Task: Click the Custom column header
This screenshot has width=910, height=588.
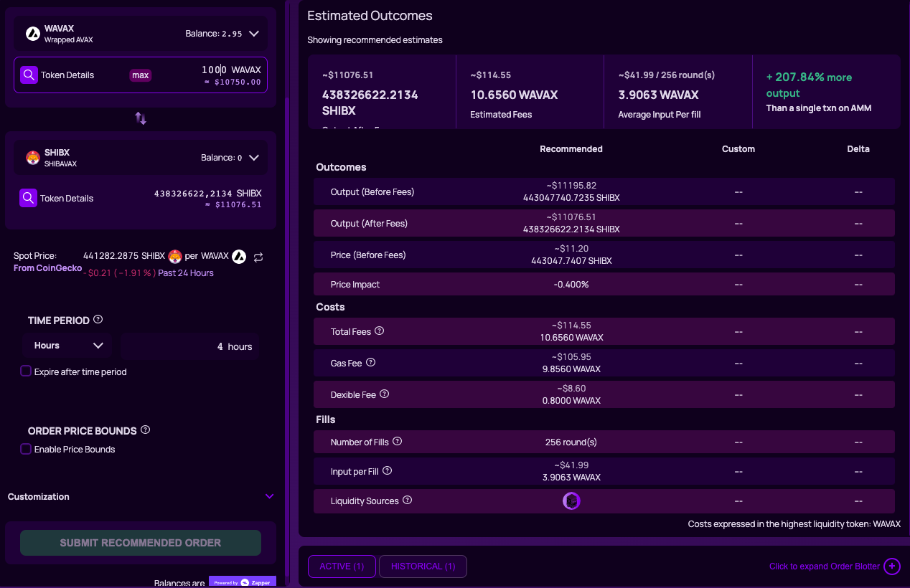Action: point(738,149)
